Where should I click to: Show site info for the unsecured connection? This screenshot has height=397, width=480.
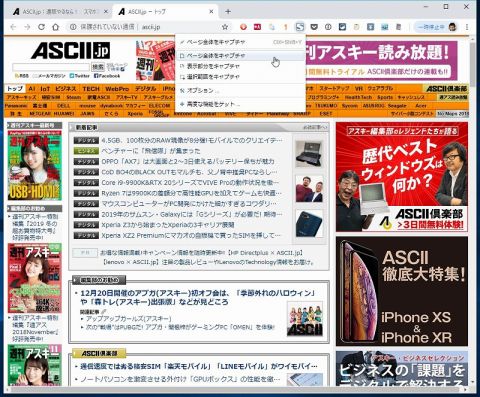point(73,27)
